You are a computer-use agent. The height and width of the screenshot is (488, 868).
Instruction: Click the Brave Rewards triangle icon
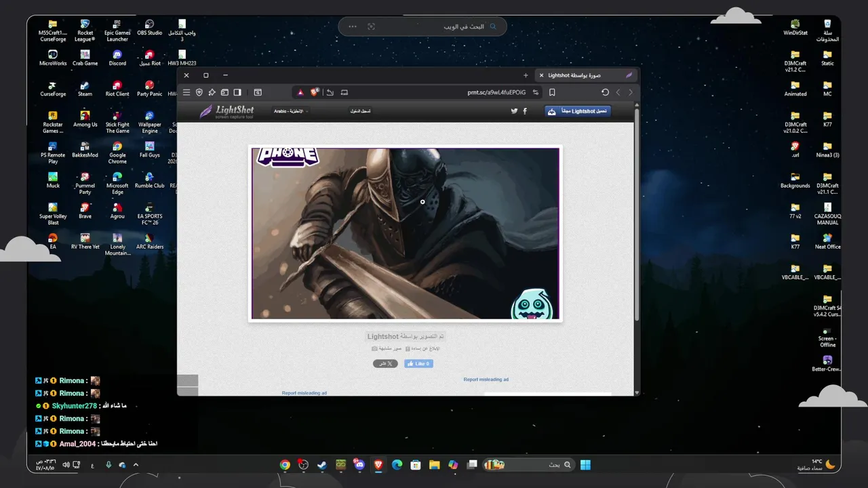pos(301,92)
